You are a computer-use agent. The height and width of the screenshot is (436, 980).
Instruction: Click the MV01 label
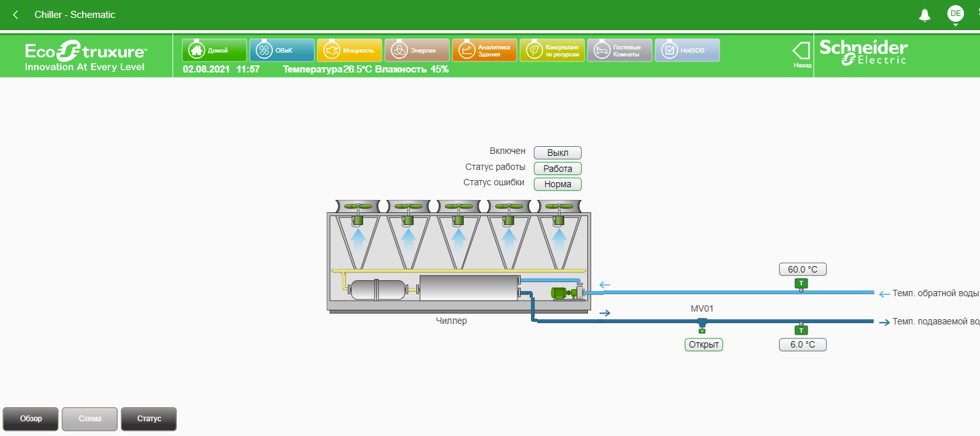[x=702, y=308]
